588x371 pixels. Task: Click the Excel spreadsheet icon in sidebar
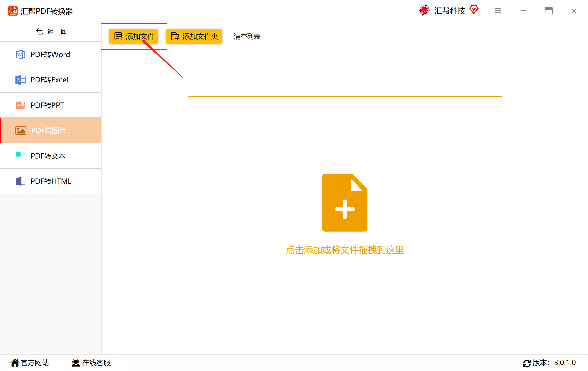pyautogui.click(x=21, y=80)
